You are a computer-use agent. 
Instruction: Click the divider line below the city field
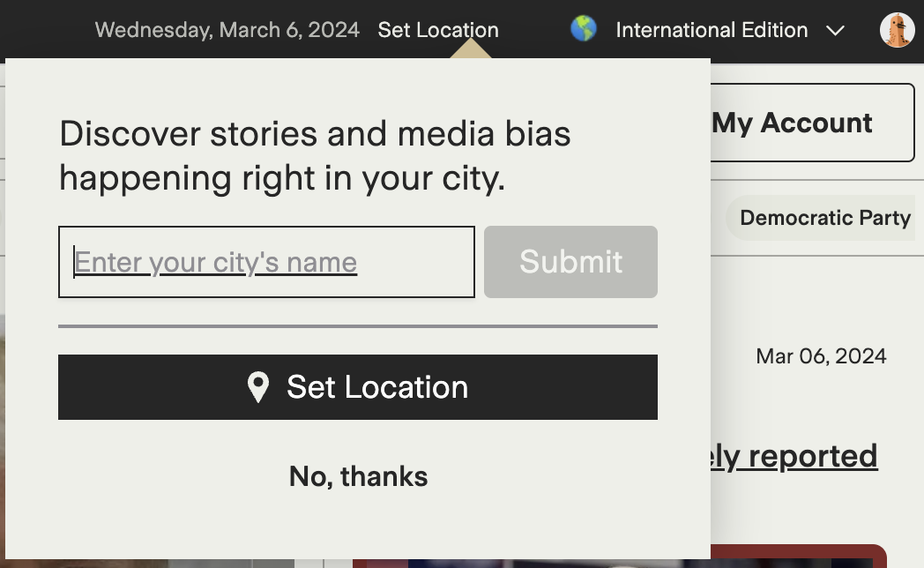pos(357,326)
